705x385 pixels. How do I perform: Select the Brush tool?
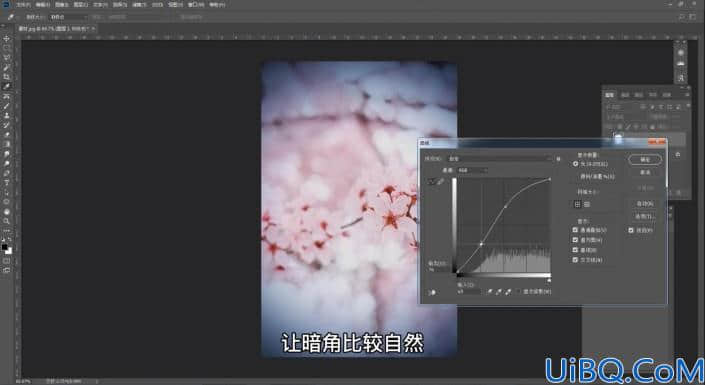pos(6,106)
